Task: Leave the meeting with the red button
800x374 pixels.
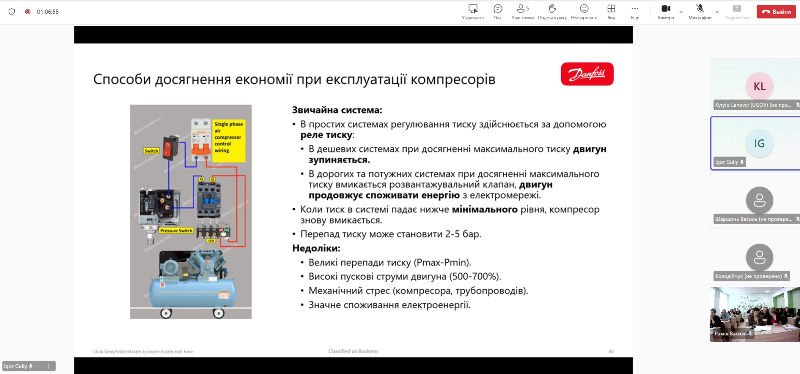Action: [x=776, y=11]
